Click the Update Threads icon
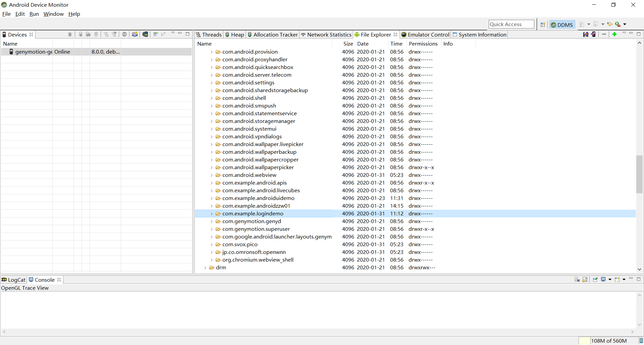Viewport: 644px width, 345px height. (106, 34)
